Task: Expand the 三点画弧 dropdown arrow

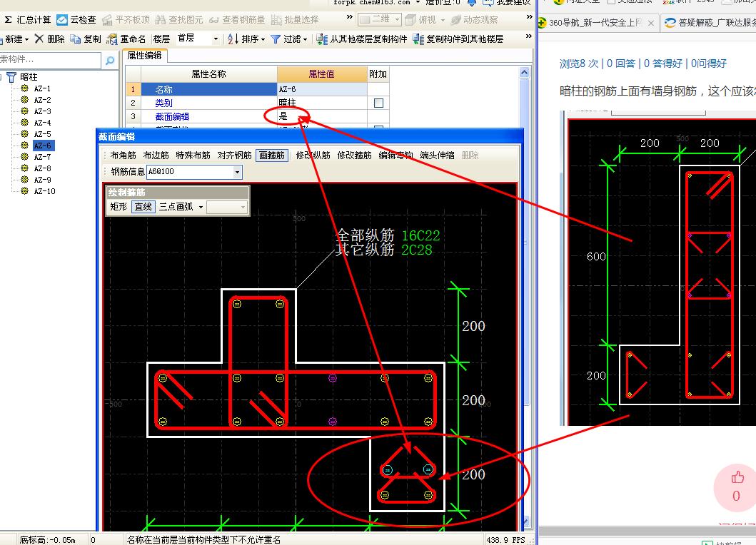Action: [x=201, y=207]
